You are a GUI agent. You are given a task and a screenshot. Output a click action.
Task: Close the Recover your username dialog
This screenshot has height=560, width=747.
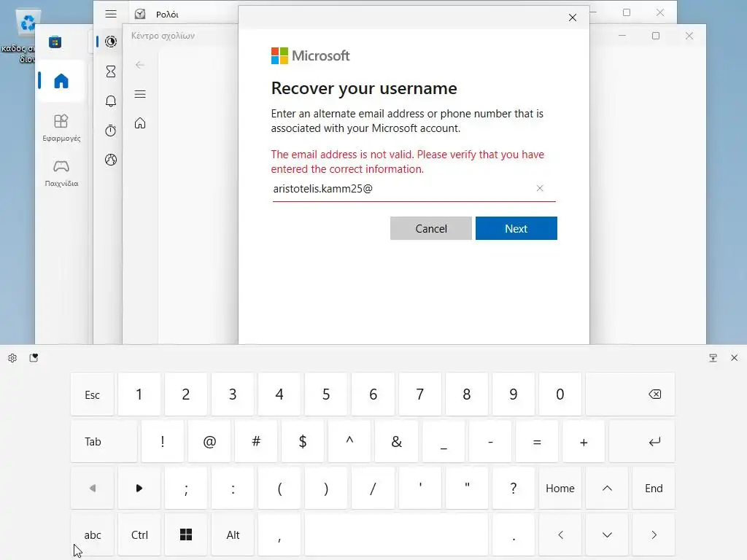(x=573, y=17)
